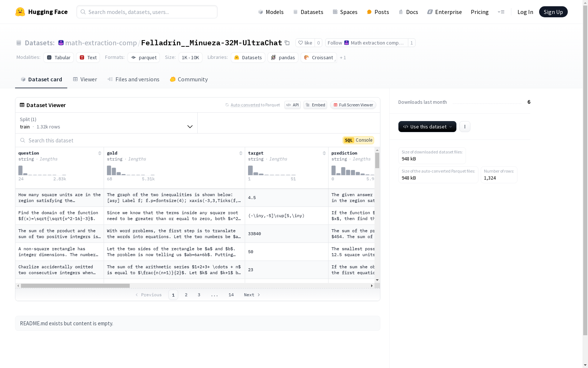Go to page 3 of dataset
The image size is (588, 368).
click(x=199, y=295)
